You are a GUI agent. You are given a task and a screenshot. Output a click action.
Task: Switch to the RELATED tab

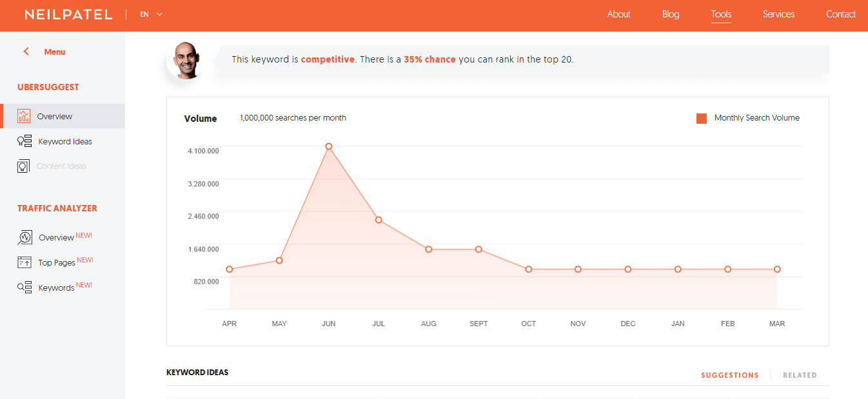tap(800, 375)
